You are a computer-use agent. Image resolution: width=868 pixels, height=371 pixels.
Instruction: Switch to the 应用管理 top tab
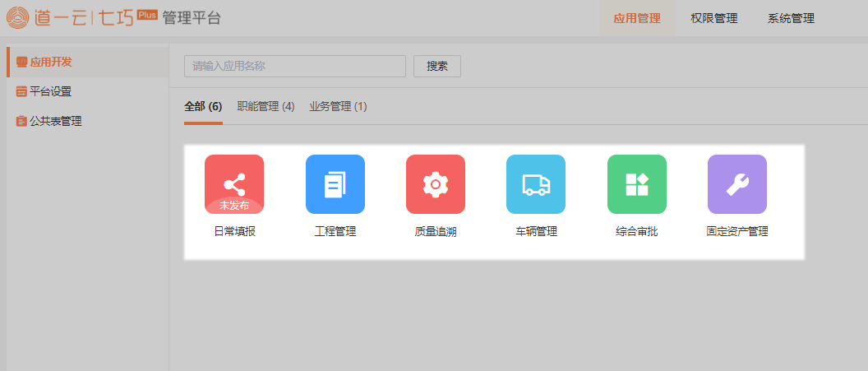pos(637,18)
